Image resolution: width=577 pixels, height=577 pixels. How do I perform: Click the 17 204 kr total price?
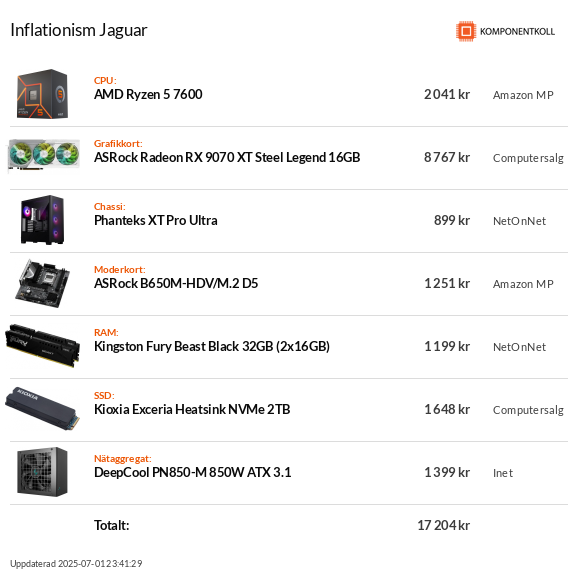click(x=443, y=525)
